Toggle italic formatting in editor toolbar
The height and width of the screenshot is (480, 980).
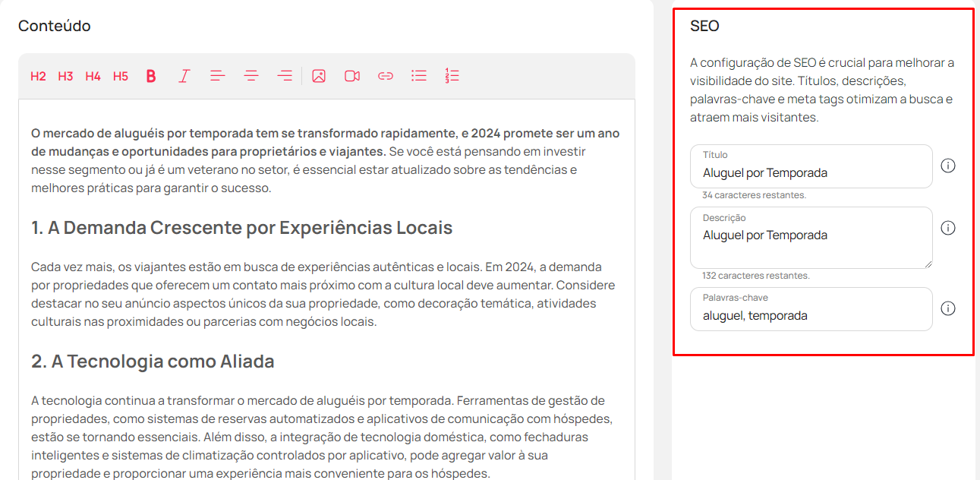(x=184, y=76)
